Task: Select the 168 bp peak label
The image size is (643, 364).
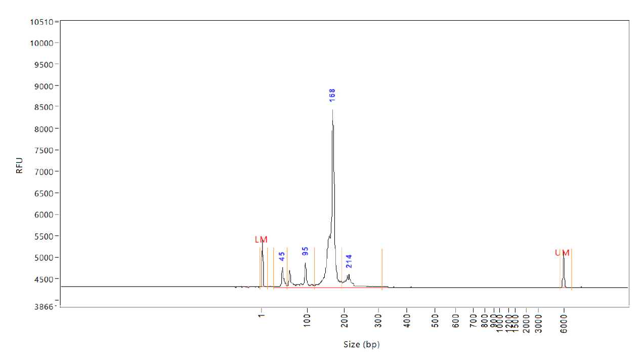Action: point(331,95)
